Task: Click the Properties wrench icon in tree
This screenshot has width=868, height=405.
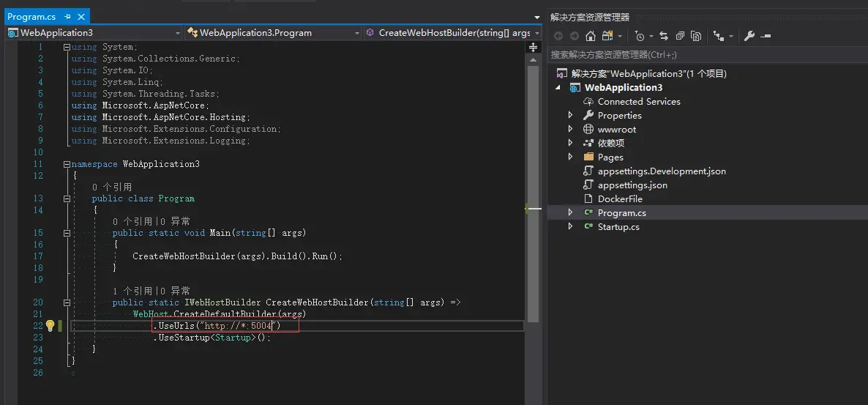Action: coord(588,115)
